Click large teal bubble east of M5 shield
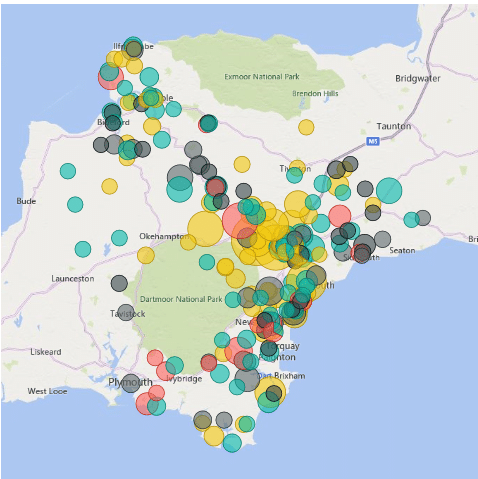This screenshot has width=478, height=479. [389, 190]
